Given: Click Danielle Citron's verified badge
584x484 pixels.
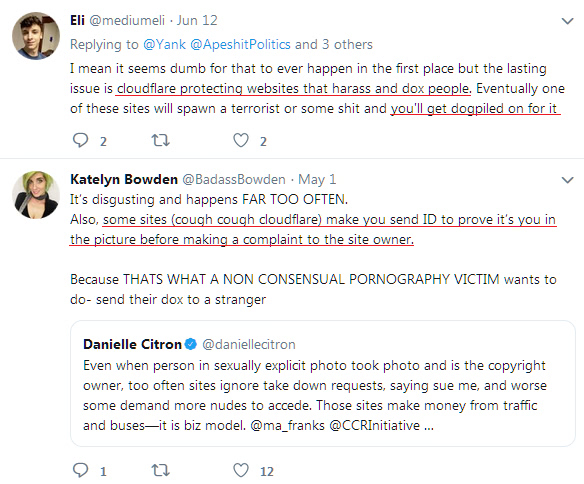Looking at the screenshot, I should pos(191,344).
